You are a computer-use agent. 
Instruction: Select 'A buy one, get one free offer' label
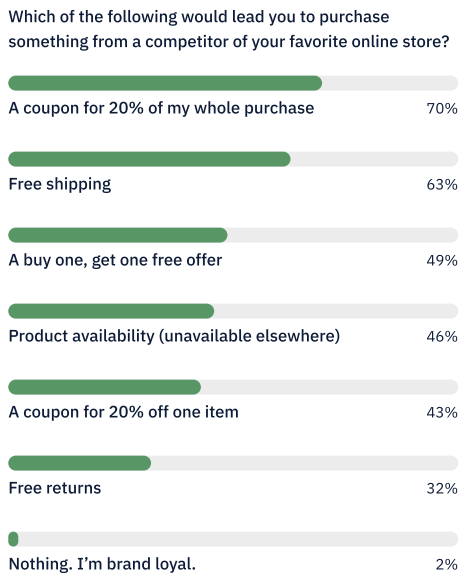(115, 261)
